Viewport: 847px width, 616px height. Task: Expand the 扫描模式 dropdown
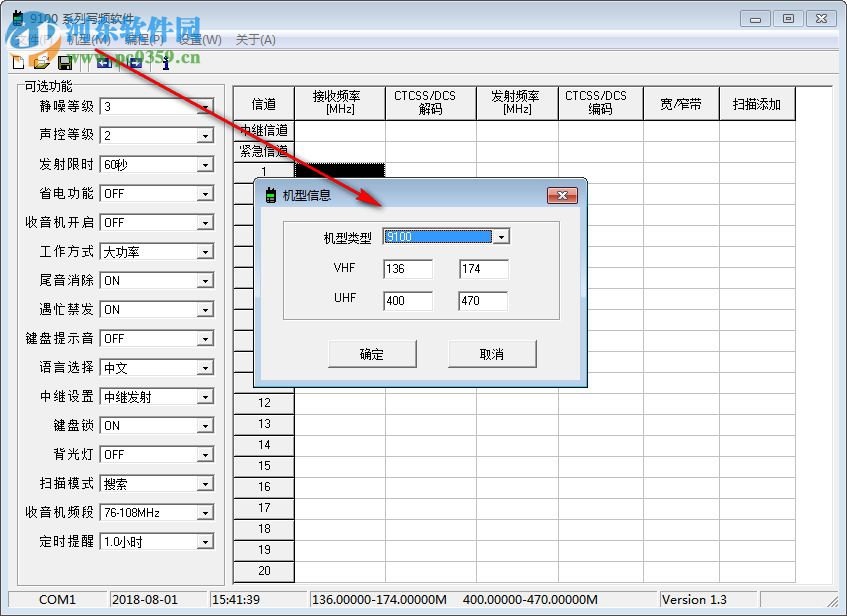[205, 484]
